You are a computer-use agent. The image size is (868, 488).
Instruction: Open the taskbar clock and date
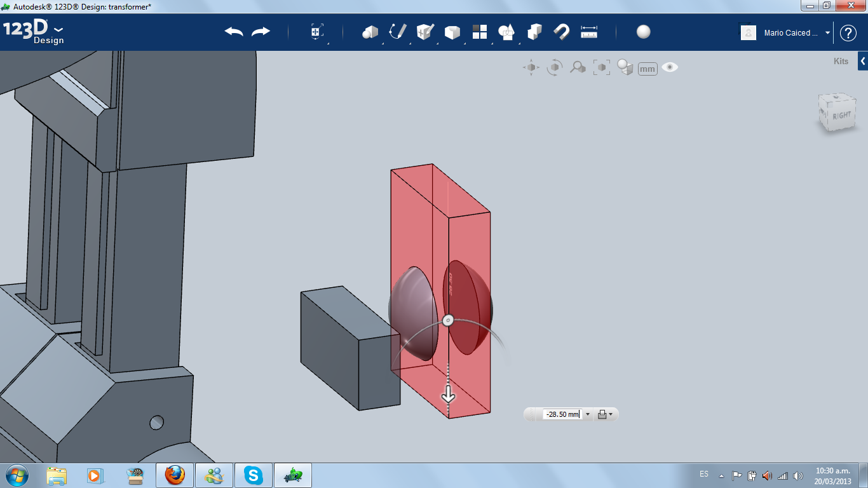point(832,475)
